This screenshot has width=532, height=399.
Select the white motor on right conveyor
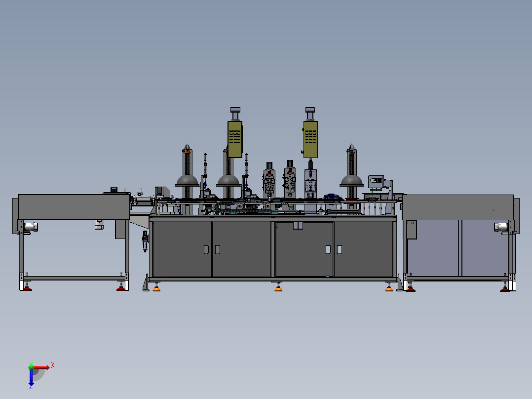[501, 227]
